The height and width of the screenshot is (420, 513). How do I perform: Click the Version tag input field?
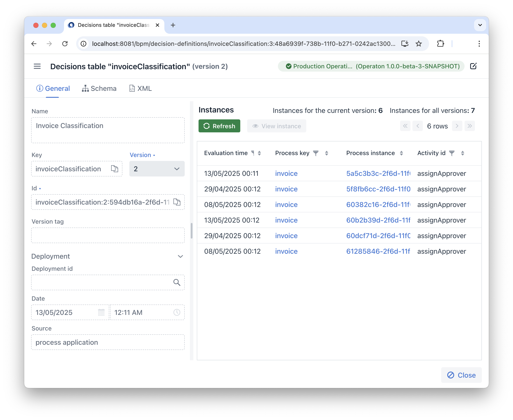[108, 235]
